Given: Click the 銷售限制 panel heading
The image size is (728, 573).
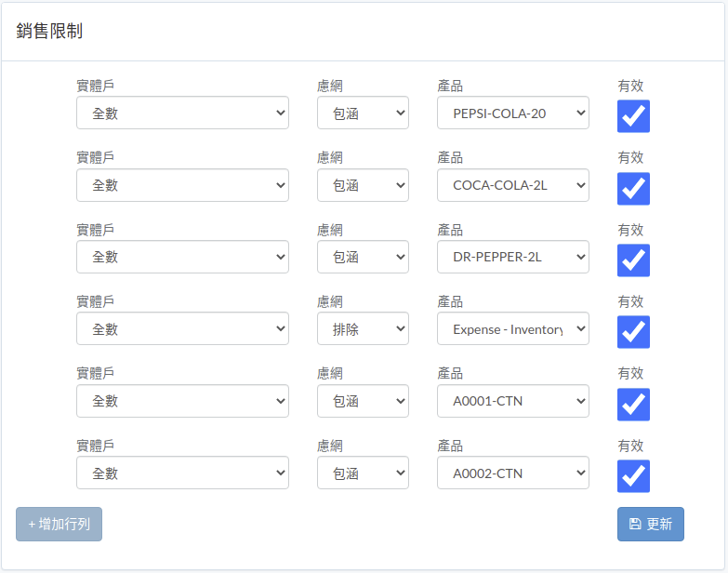Looking at the screenshot, I should pyautogui.click(x=49, y=31).
